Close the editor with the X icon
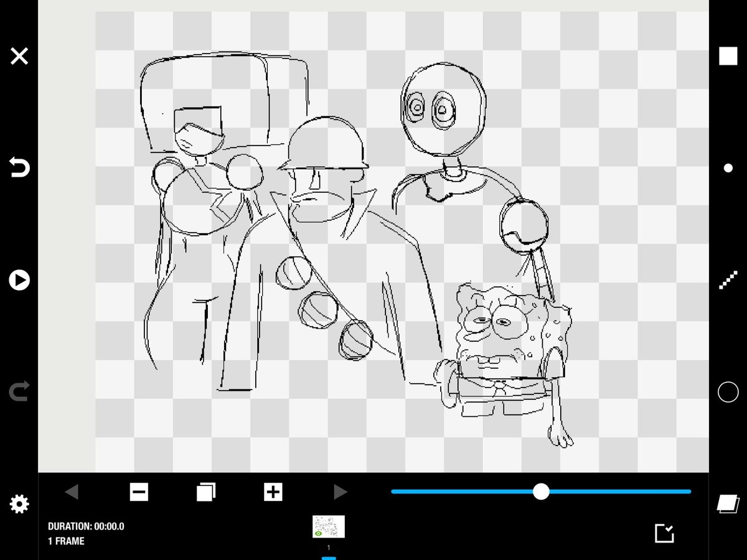747x560 pixels. click(19, 57)
